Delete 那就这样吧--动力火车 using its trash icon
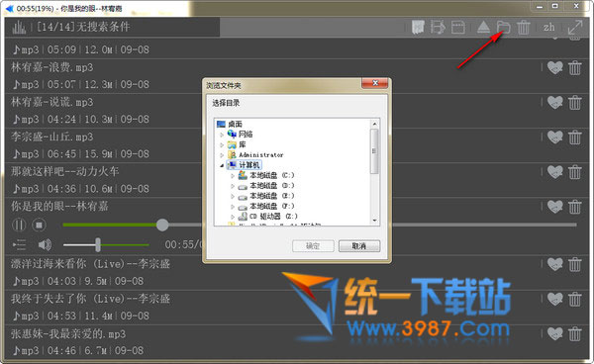 [574, 172]
